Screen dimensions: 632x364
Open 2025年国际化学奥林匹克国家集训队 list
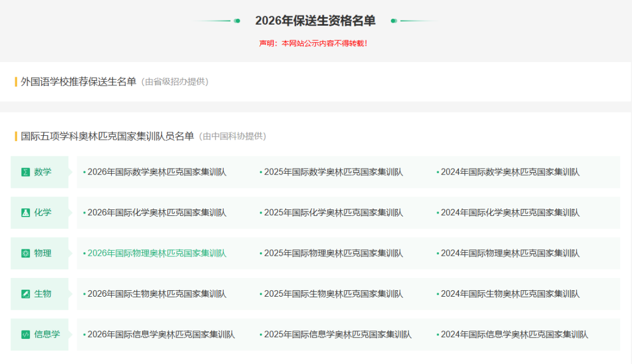point(334,213)
